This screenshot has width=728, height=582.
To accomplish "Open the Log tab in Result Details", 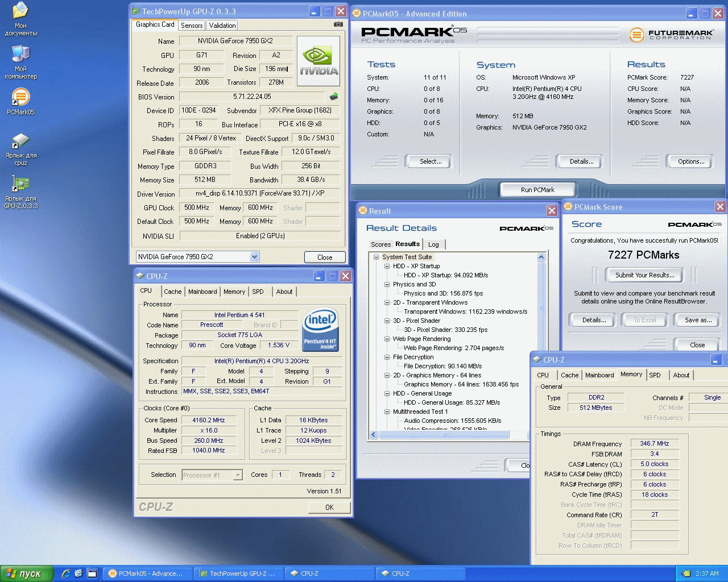I will [x=433, y=244].
